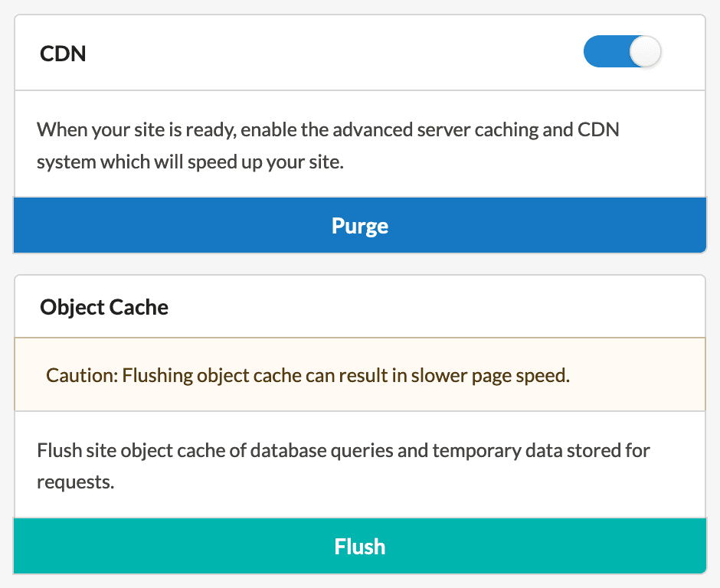Click the "Flush" label text
Screen dimensions: 720x588
pos(359,546)
